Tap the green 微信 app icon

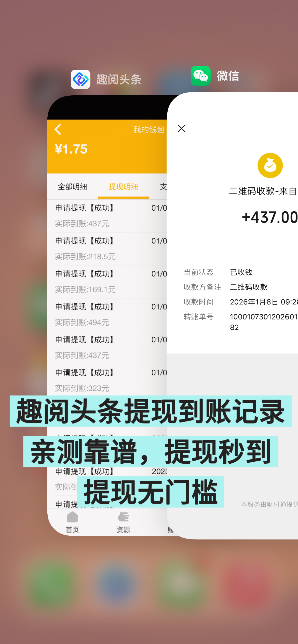click(x=201, y=76)
